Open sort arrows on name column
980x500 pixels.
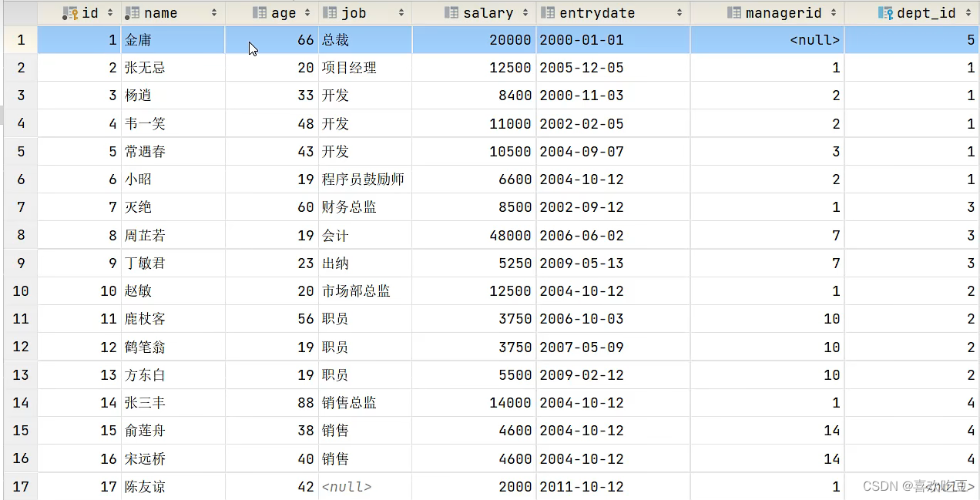(213, 13)
